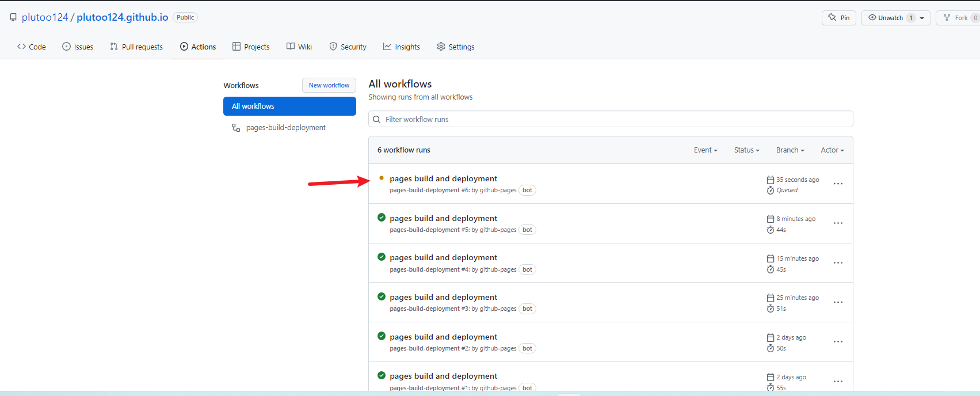This screenshot has height=396, width=980.
Task: Click the bot label on run #6
Action: [x=527, y=190]
